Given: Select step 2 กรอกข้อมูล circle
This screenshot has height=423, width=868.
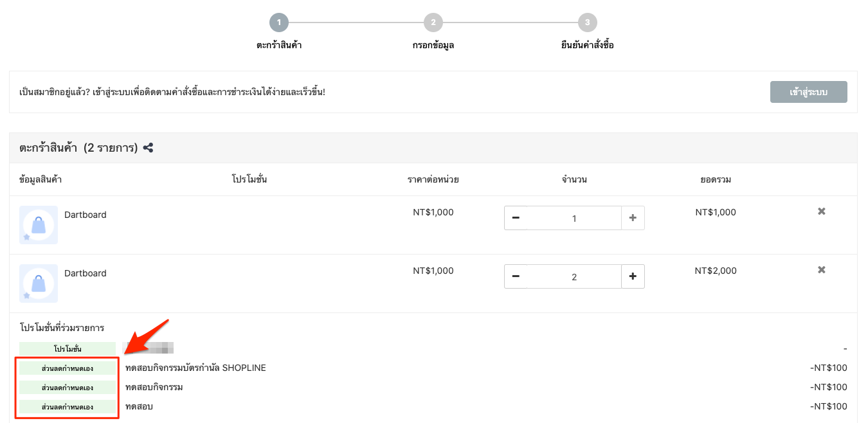Looking at the screenshot, I should [x=433, y=22].
